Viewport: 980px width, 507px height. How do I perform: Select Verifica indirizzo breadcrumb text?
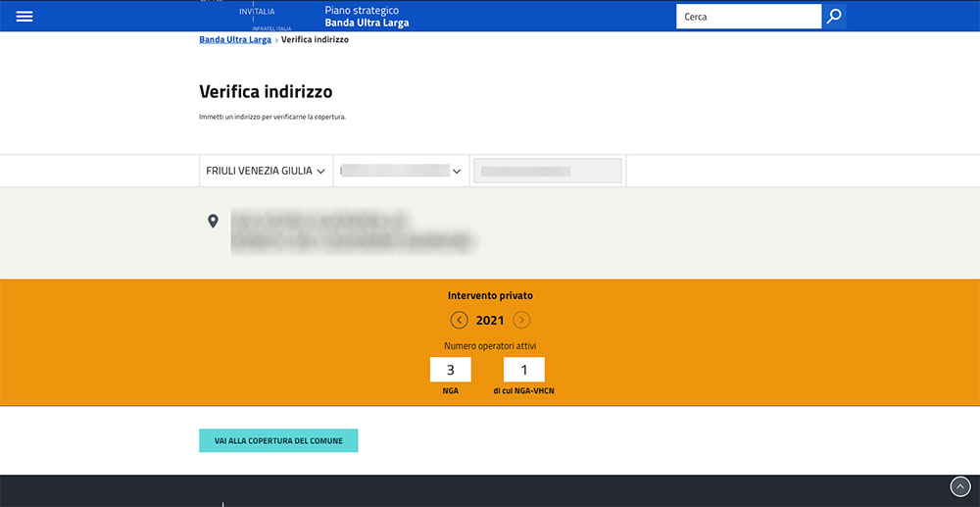coord(315,39)
